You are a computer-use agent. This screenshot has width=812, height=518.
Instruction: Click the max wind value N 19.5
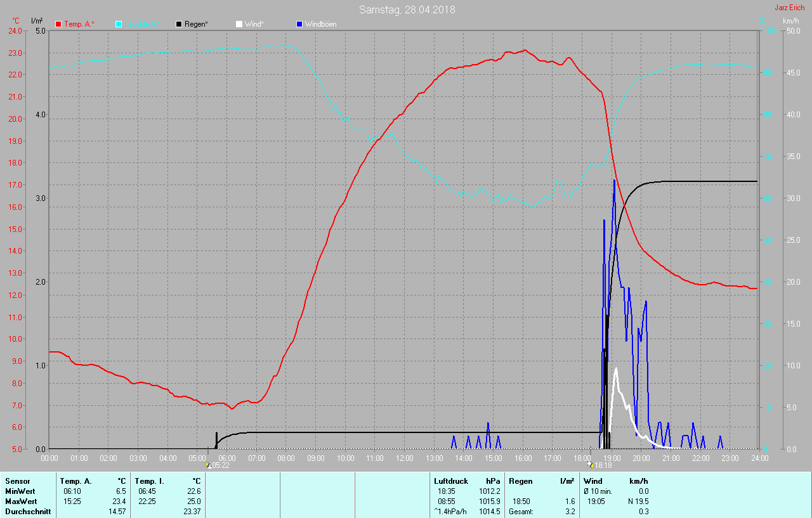637,502
